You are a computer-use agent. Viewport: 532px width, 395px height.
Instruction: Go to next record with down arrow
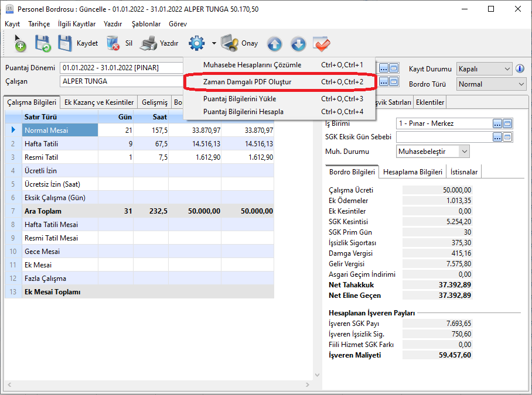(x=298, y=44)
